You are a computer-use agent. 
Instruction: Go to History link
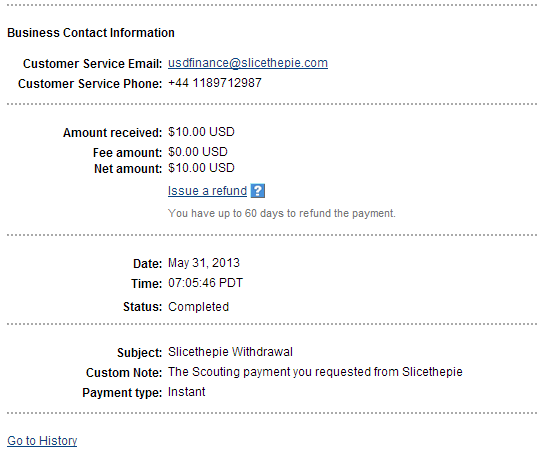pyautogui.click(x=42, y=441)
